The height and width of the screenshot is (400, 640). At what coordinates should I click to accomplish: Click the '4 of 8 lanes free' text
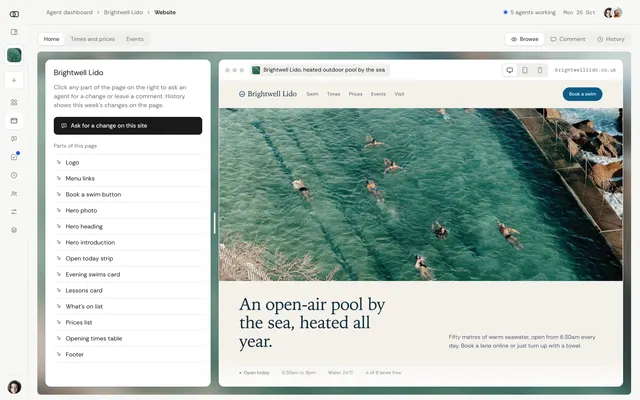click(383, 373)
